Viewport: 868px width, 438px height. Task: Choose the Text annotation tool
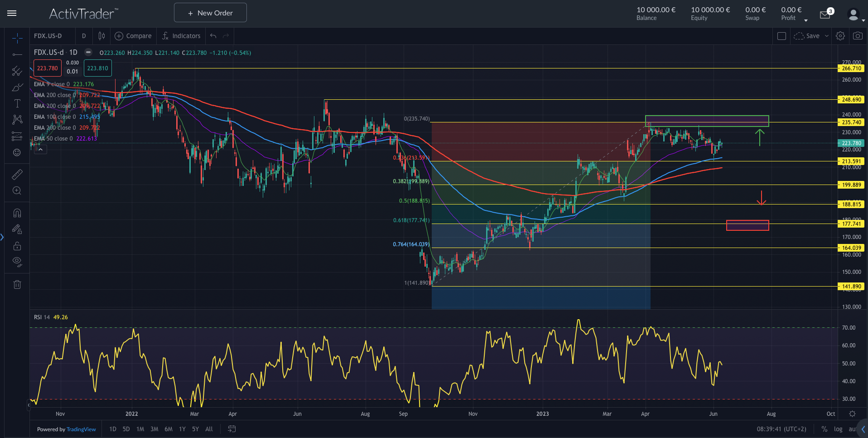[x=17, y=103]
